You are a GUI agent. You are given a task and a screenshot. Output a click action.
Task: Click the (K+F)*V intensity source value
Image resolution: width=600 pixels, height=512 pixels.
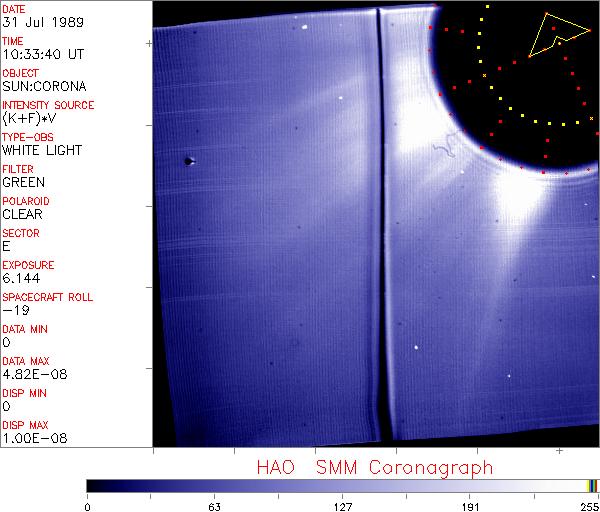click(29, 119)
